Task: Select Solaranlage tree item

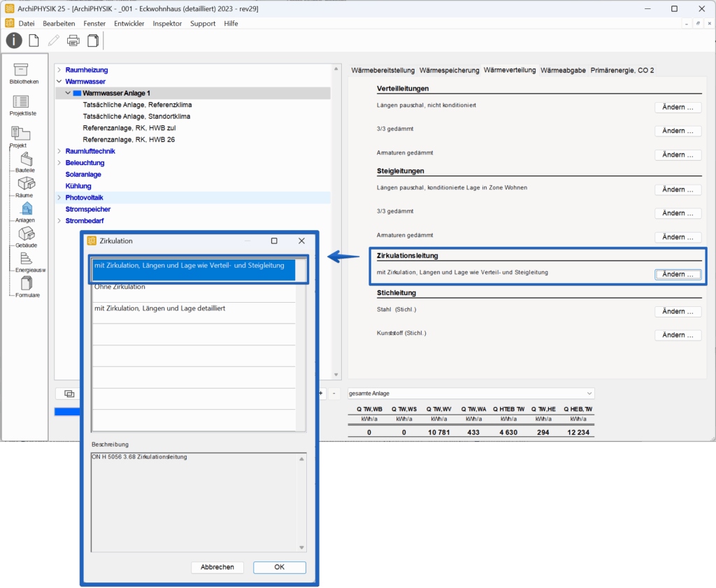Action: pyautogui.click(x=83, y=174)
